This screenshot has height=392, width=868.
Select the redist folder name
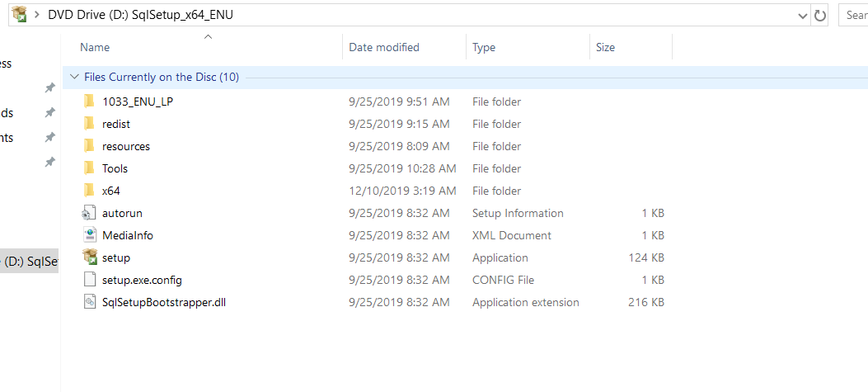116,124
